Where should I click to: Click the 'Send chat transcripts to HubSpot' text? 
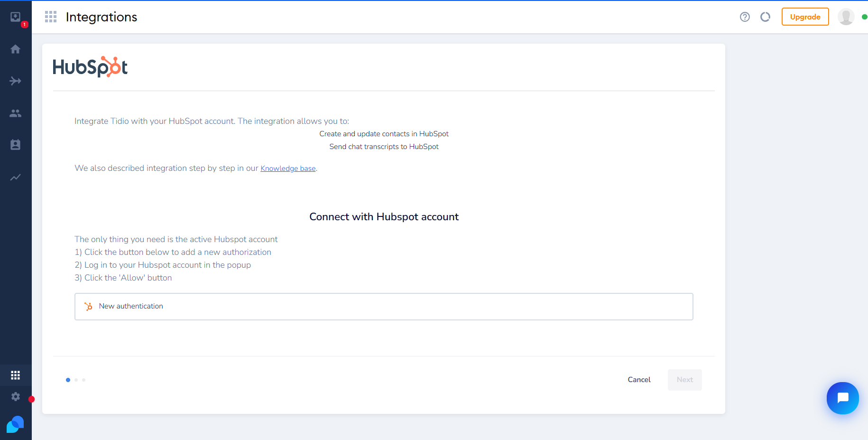click(x=384, y=147)
